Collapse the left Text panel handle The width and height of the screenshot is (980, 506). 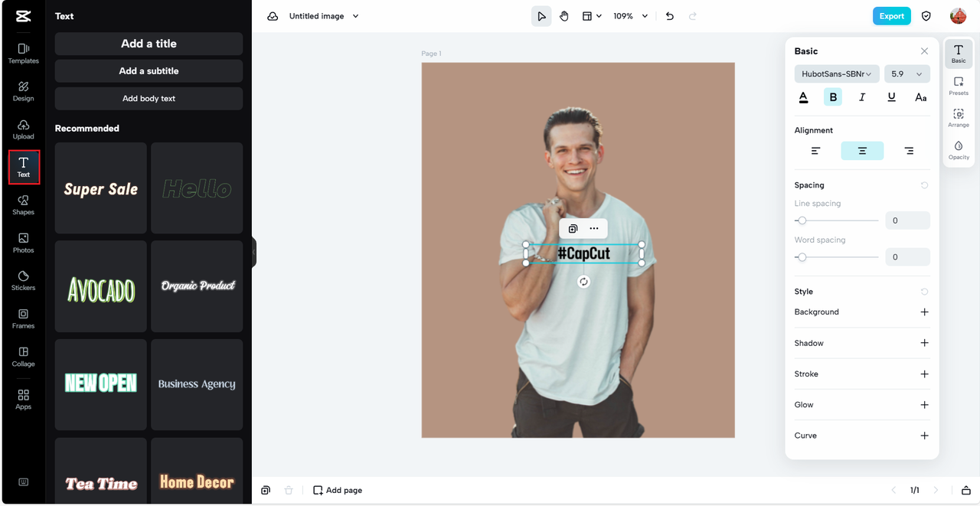pos(253,252)
